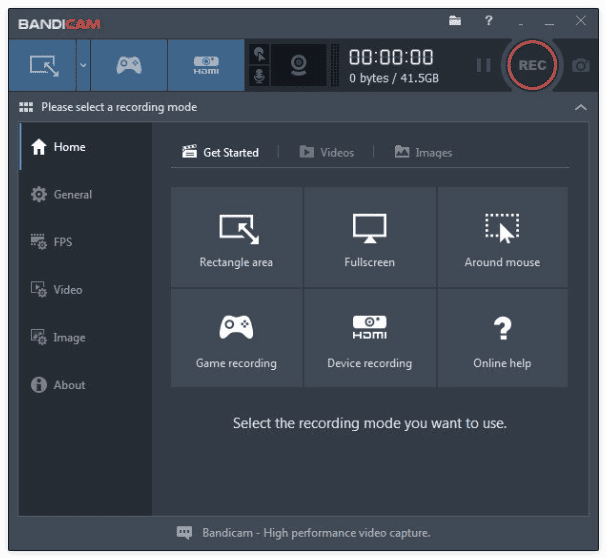The width and height of the screenshot is (606, 558).
Task: Choose Rectangle area recording mode
Action: 236,237
